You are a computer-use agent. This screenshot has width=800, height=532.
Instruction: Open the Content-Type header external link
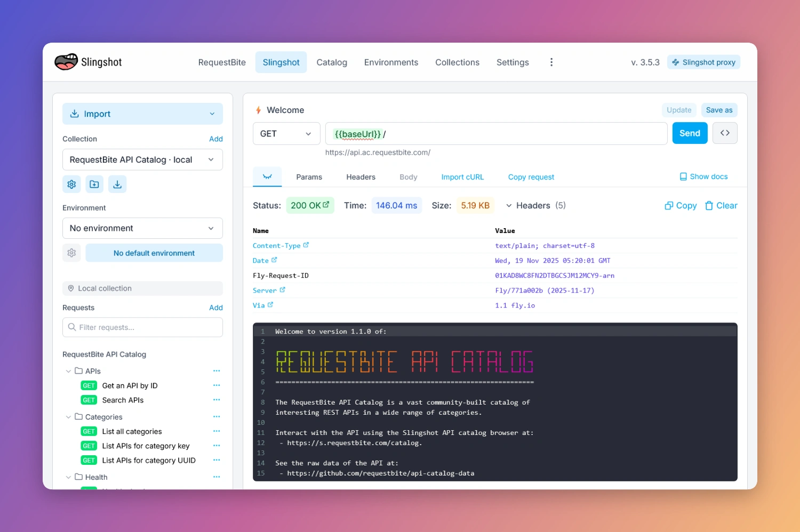[x=306, y=245]
